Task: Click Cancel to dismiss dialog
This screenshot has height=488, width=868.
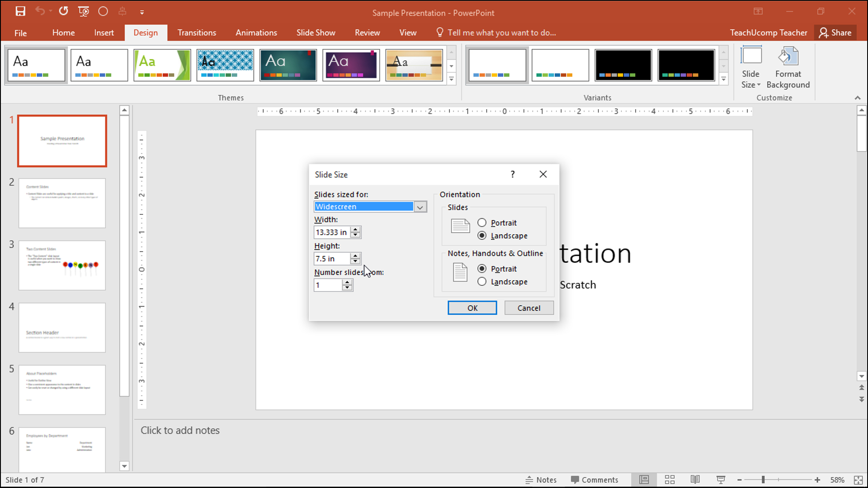Action: (529, 307)
